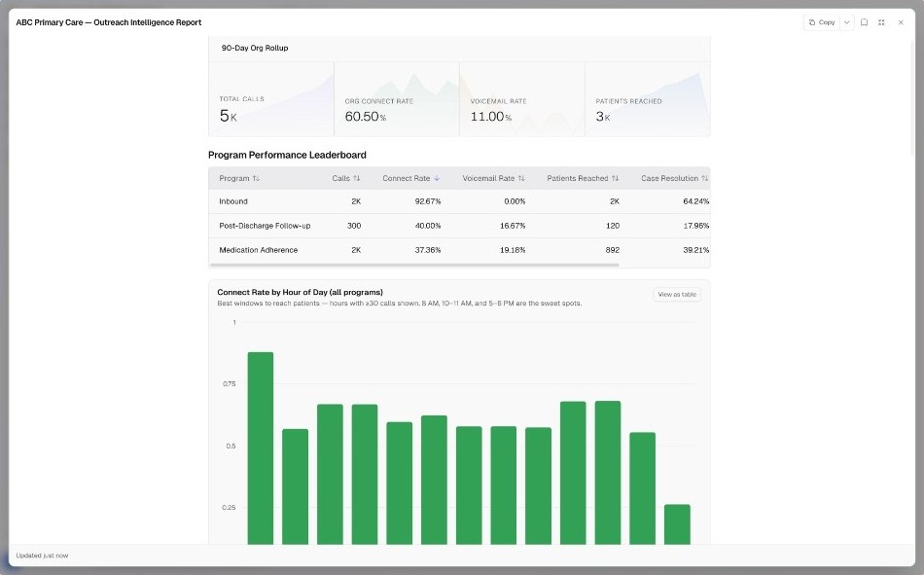Viewport: 924px width, 575px height.
Task: Click the Program Performance Leaderboard heading
Action: 287,155
